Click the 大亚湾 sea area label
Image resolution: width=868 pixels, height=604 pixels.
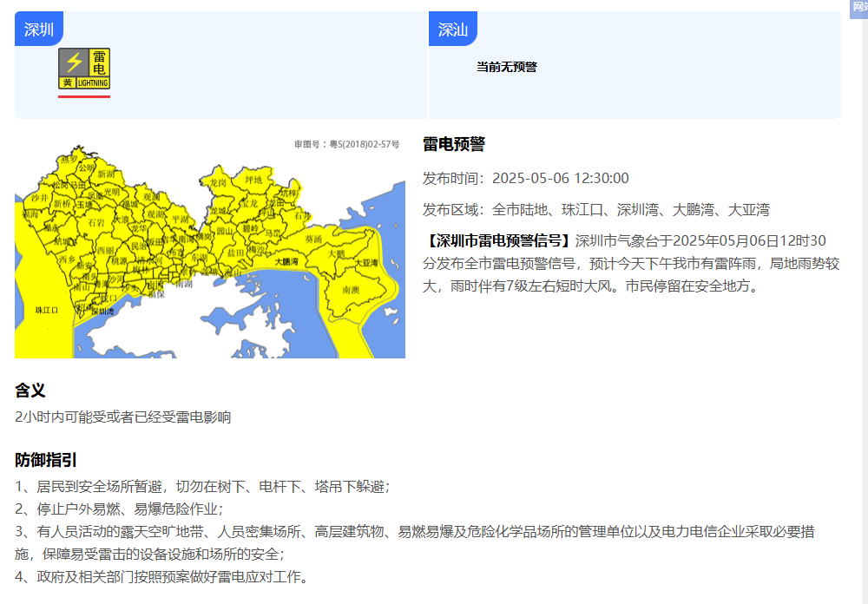coord(366,262)
